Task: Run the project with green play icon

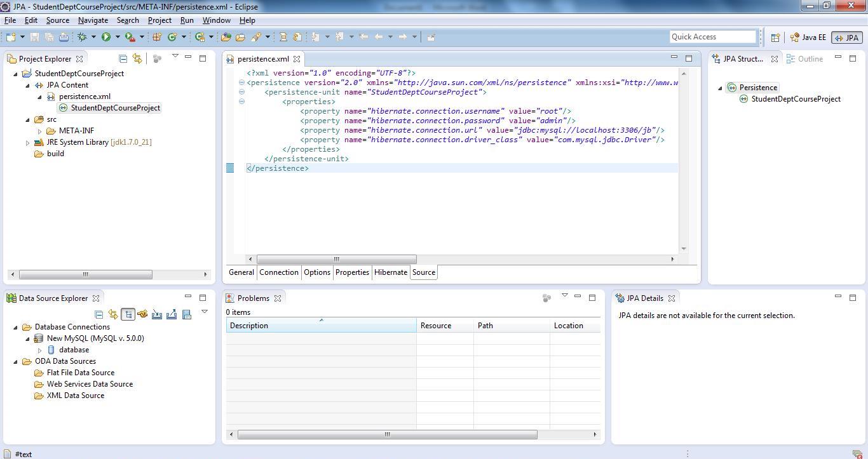Action: click(105, 37)
